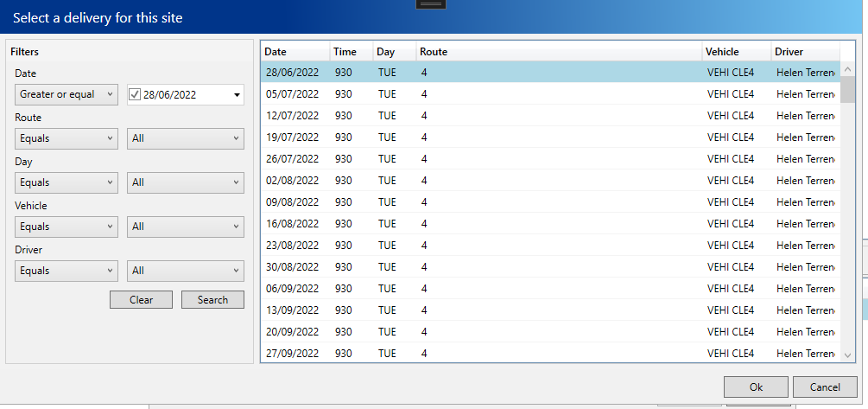The height and width of the screenshot is (409, 868).
Task: Confirm selection with the Ok button
Action: point(756,387)
